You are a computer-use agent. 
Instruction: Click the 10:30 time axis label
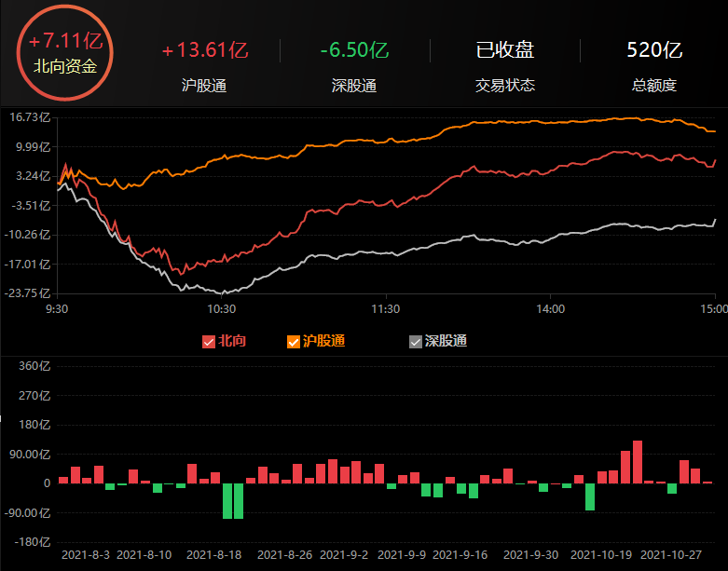pyautogui.click(x=221, y=308)
